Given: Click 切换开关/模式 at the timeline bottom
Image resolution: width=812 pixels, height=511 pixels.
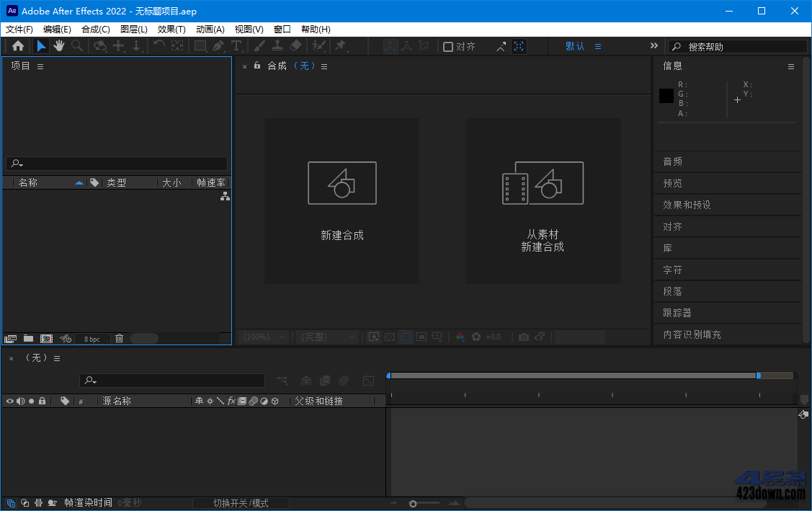Looking at the screenshot, I should coord(241,502).
